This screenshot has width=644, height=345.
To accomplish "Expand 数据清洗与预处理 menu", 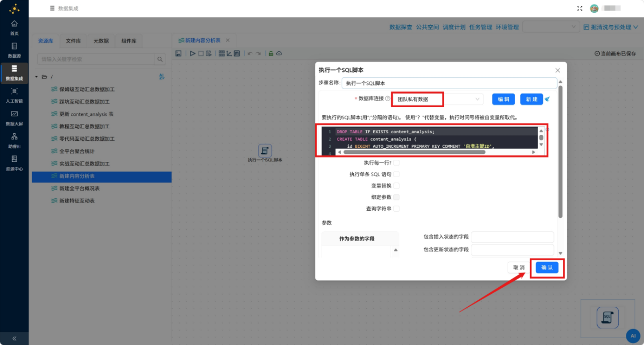I will click(x=611, y=27).
